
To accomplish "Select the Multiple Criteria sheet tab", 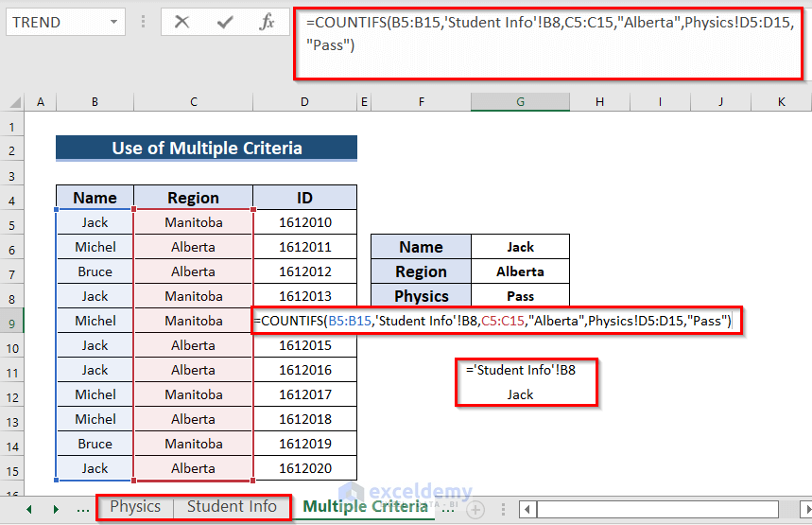I will (365, 506).
